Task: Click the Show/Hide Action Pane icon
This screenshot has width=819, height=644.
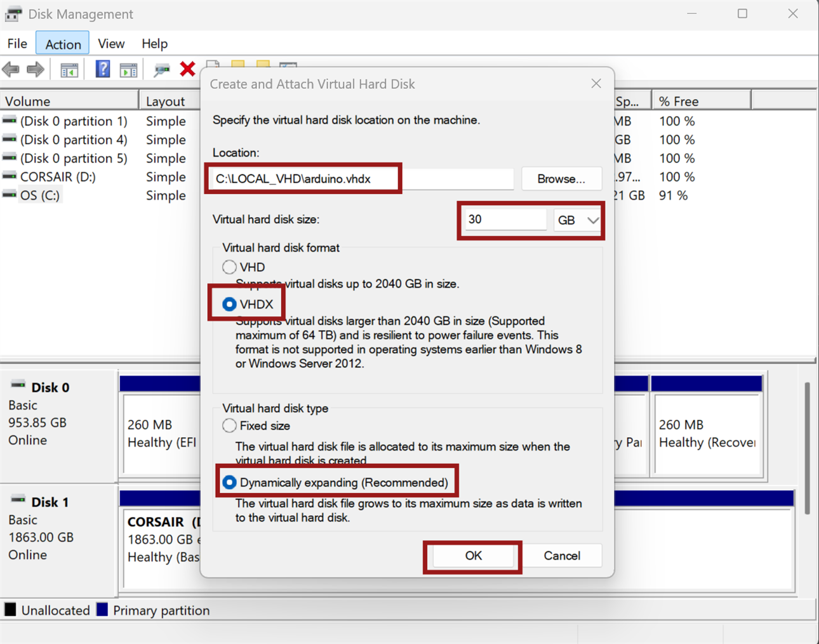Action: point(129,70)
